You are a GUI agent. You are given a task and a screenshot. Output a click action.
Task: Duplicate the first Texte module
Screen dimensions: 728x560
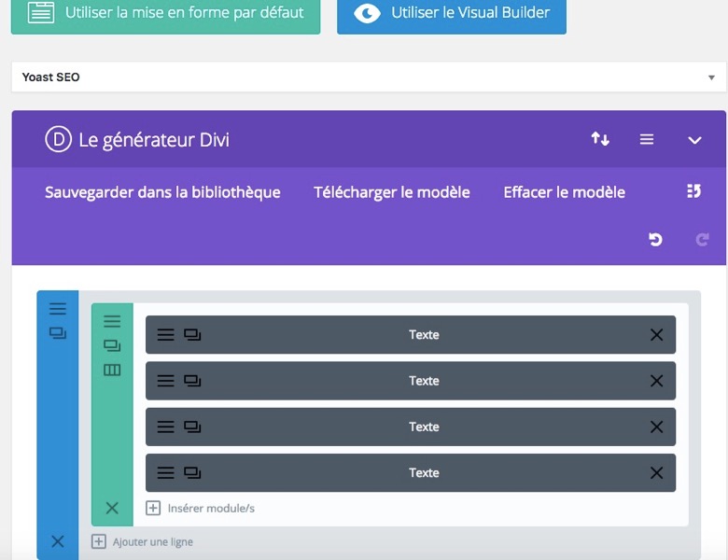point(192,335)
